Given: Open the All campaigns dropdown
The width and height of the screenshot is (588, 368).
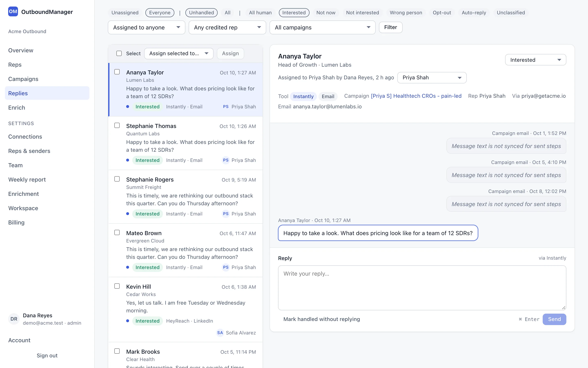Looking at the screenshot, I should tap(322, 27).
